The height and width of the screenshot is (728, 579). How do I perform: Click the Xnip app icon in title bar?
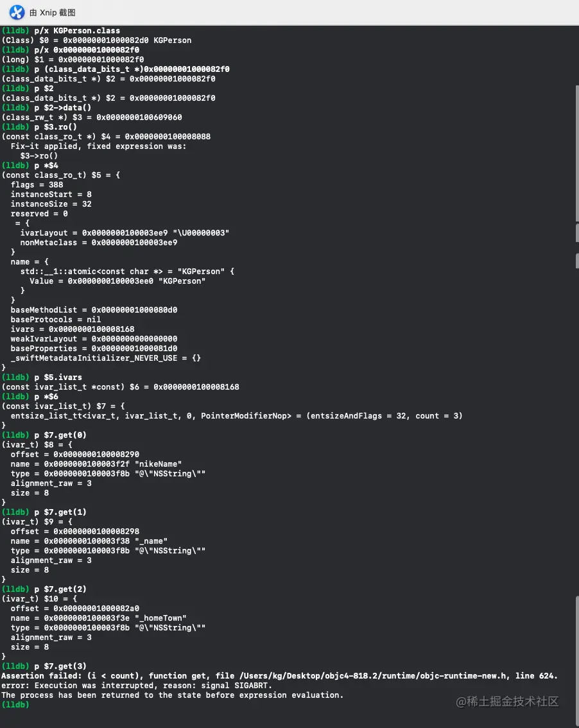click(17, 12)
